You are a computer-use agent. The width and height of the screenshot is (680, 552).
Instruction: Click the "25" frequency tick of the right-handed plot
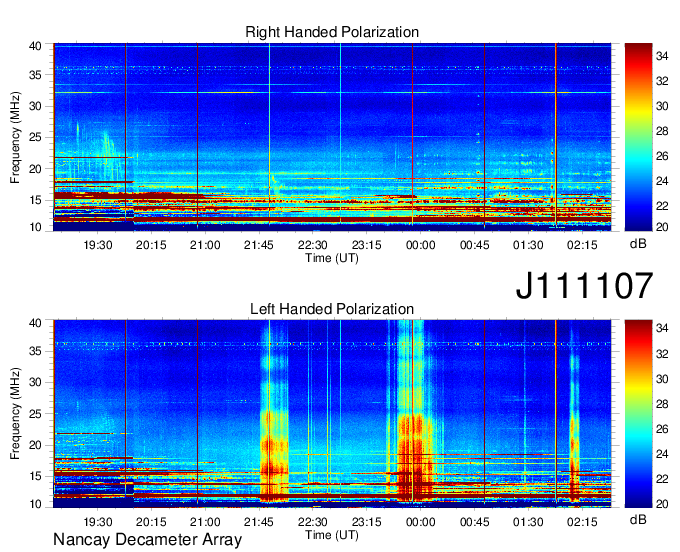[36, 137]
